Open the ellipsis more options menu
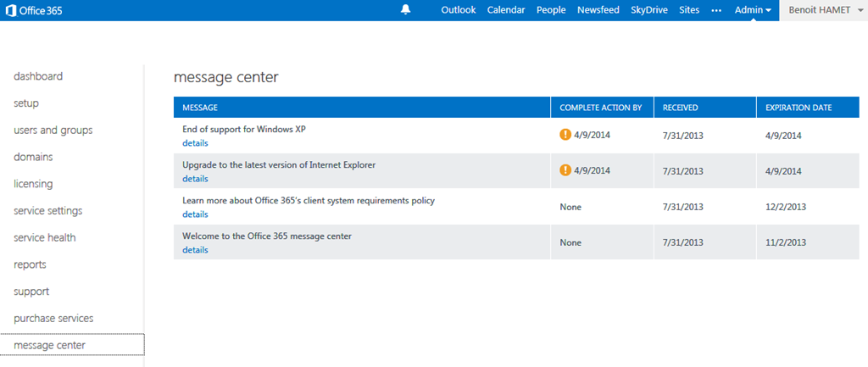Viewport: 868px width, 367px height. 716,10
